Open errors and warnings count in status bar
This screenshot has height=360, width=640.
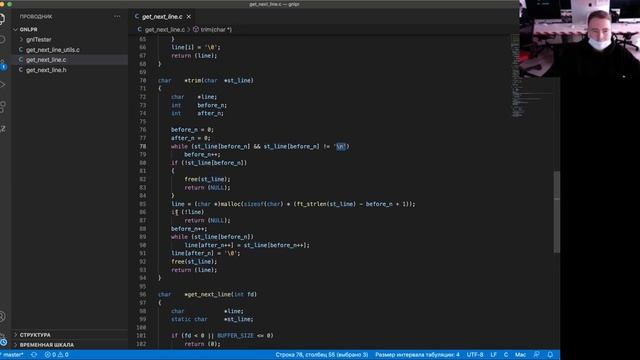pyautogui.click(x=57, y=355)
